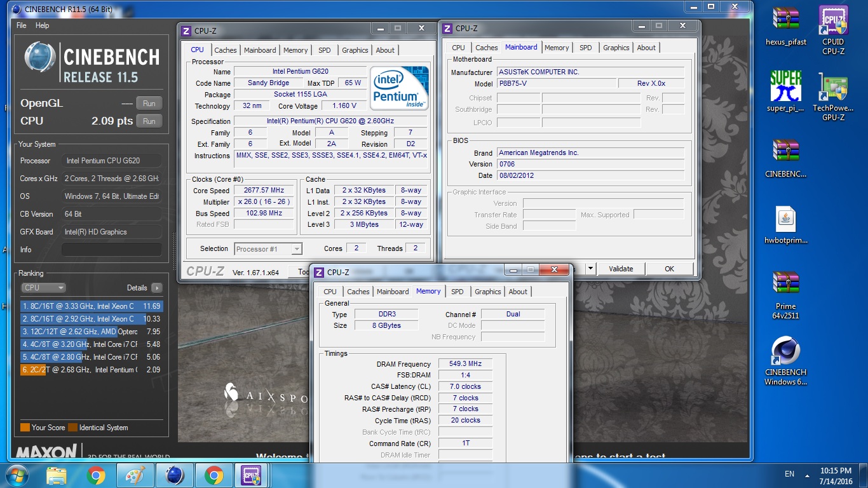
Task: Open hexus_pifast archive on desktop
Action: coord(785,25)
